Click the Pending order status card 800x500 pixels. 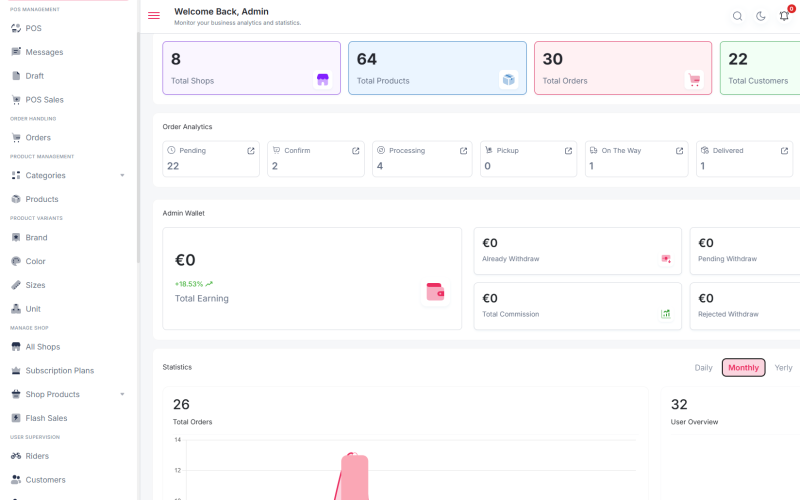click(211, 159)
